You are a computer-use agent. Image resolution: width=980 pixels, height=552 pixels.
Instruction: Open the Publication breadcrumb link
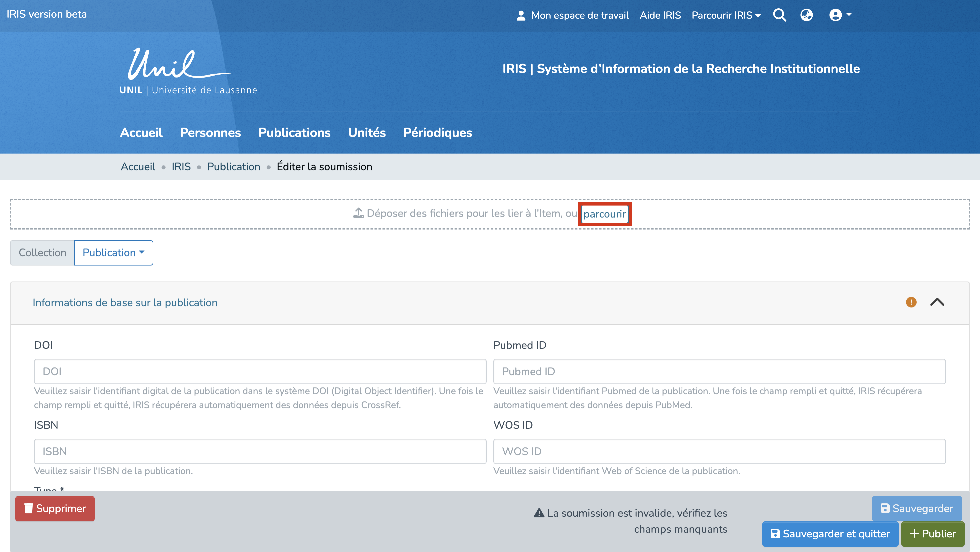[233, 167]
